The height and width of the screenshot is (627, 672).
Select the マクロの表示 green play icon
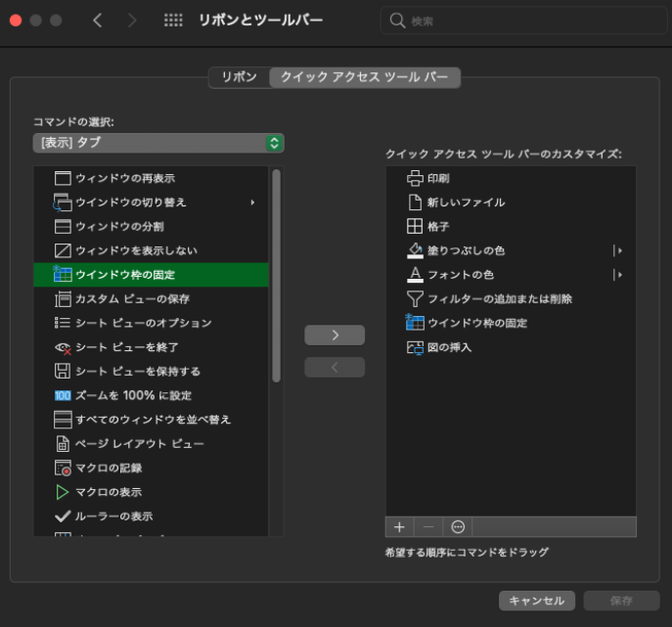[x=63, y=492]
